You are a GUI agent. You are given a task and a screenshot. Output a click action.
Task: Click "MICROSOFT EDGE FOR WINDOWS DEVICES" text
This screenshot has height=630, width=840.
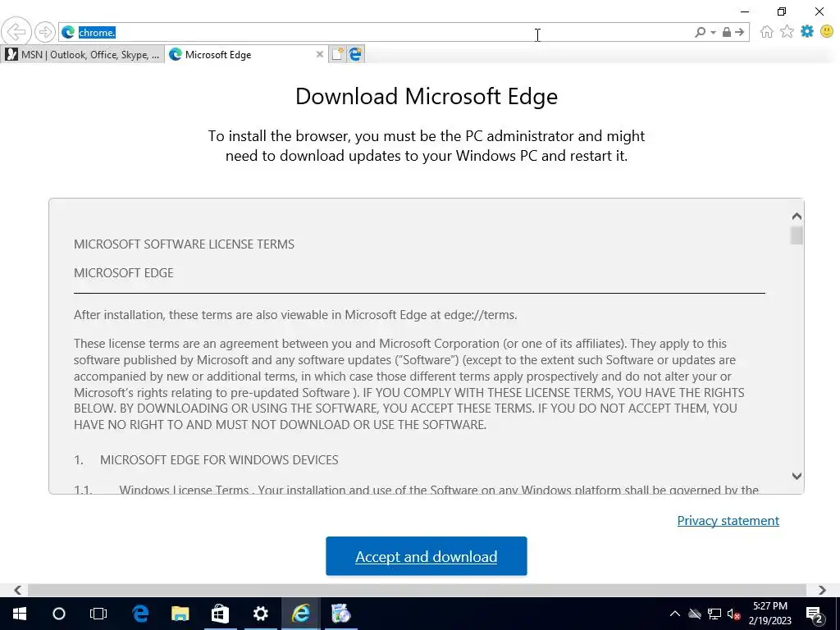(219, 460)
